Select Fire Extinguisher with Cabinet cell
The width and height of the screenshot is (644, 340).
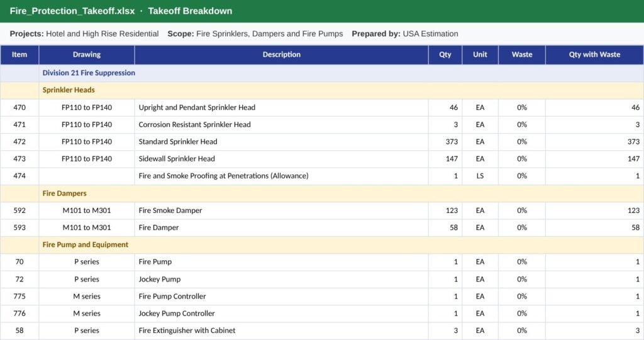[x=281, y=331]
